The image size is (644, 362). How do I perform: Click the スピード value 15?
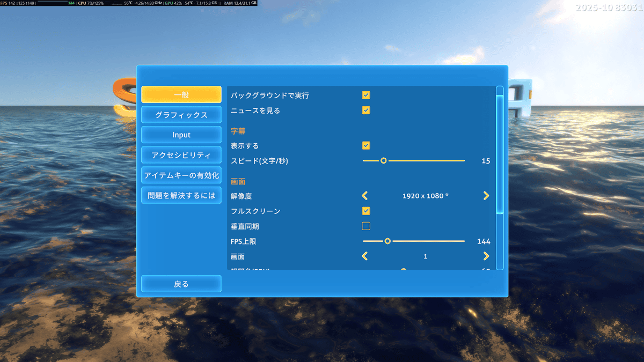[x=486, y=160]
